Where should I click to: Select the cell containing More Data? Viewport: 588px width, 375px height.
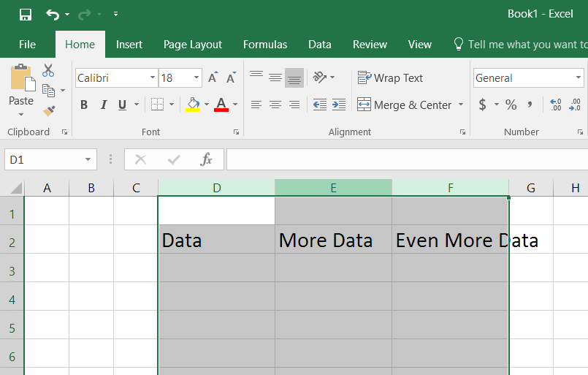(333, 239)
